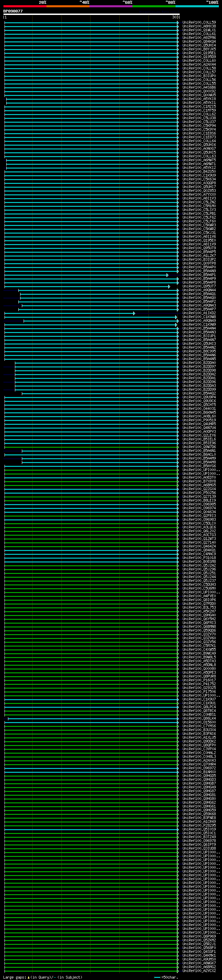Select hit UniRef100_Q5UHI3

199,343
